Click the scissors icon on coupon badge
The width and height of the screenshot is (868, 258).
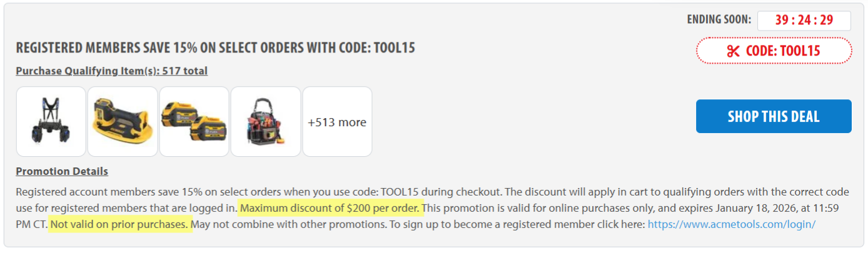tap(734, 51)
